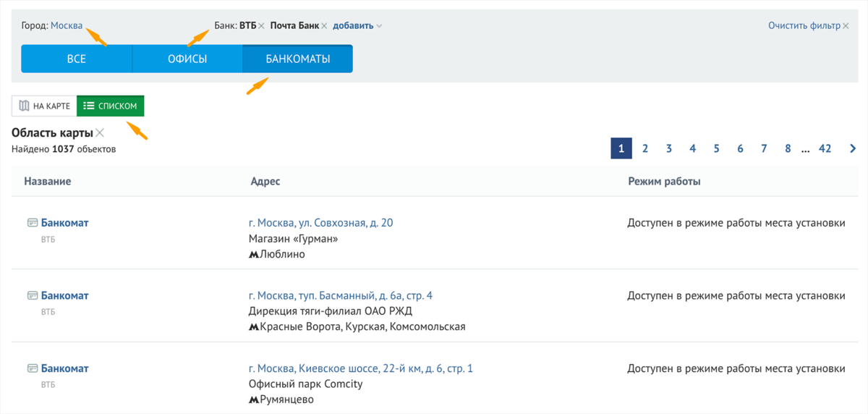Switch to НА КАРТЕ map view
This screenshot has width=868, height=414.
point(44,106)
